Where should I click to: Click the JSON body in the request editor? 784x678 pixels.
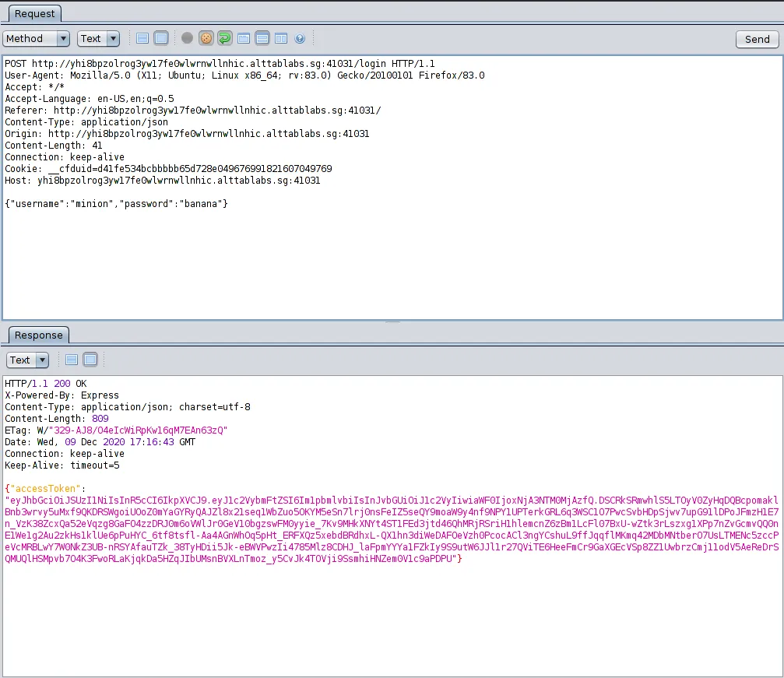coord(116,204)
